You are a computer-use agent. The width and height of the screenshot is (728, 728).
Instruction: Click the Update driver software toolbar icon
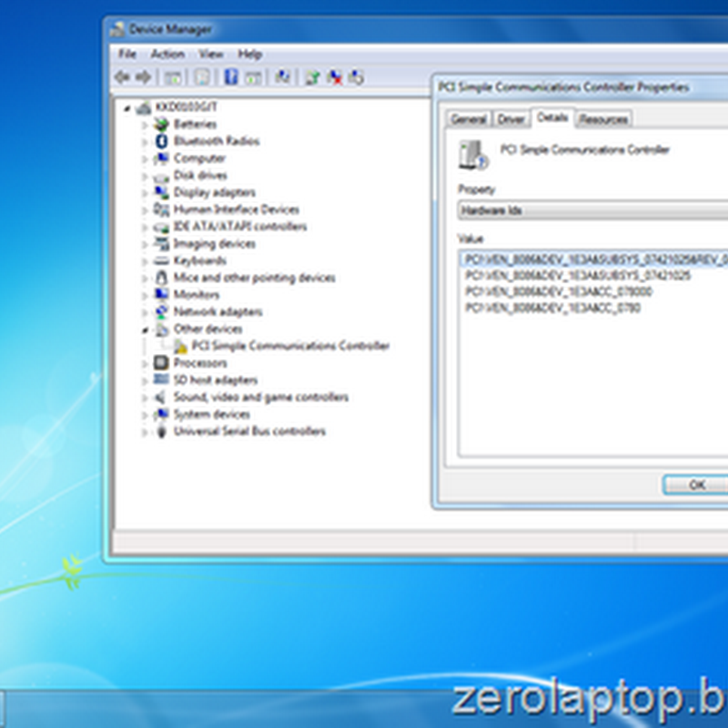click(312, 77)
